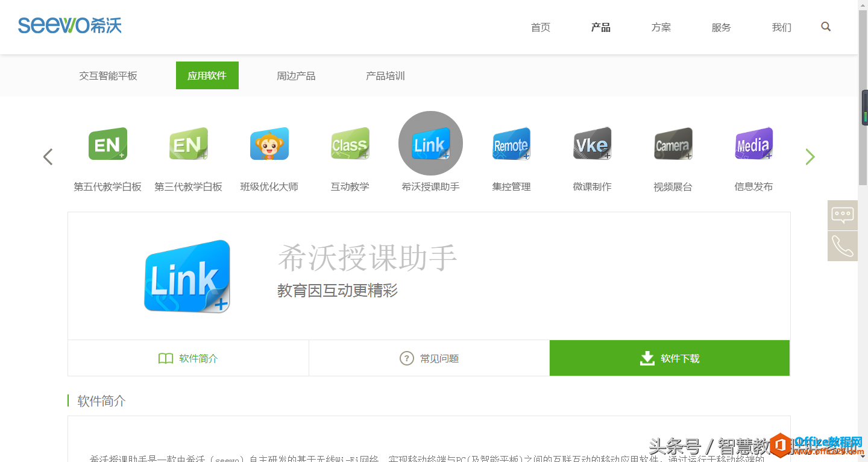Image resolution: width=868 pixels, height=462 pixels.
Task: Click the download arrow icon on green button
Action: (647, 358)
